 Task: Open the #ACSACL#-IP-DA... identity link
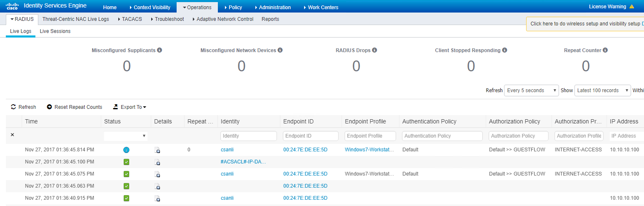point(243,162)
